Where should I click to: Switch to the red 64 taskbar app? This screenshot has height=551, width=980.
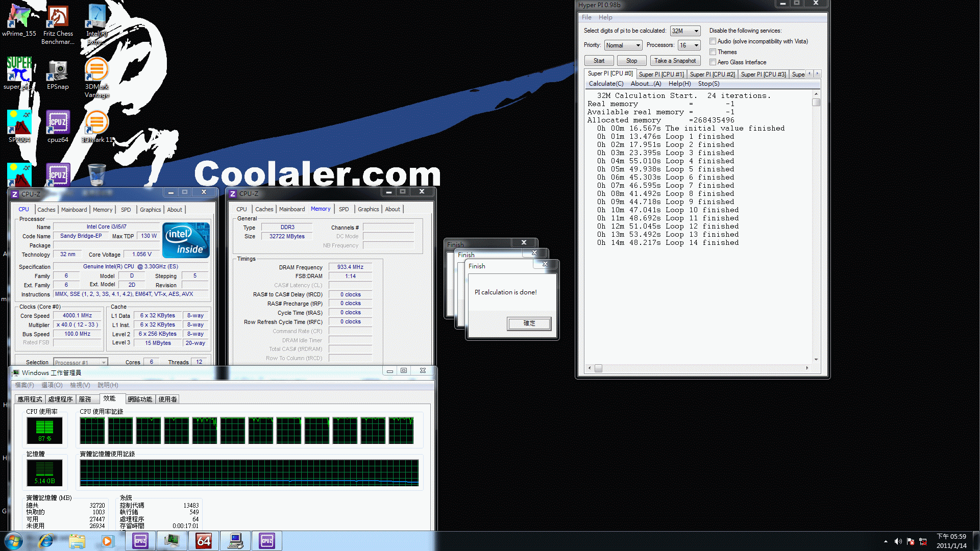pyautogui.click(x=204, y=541)
